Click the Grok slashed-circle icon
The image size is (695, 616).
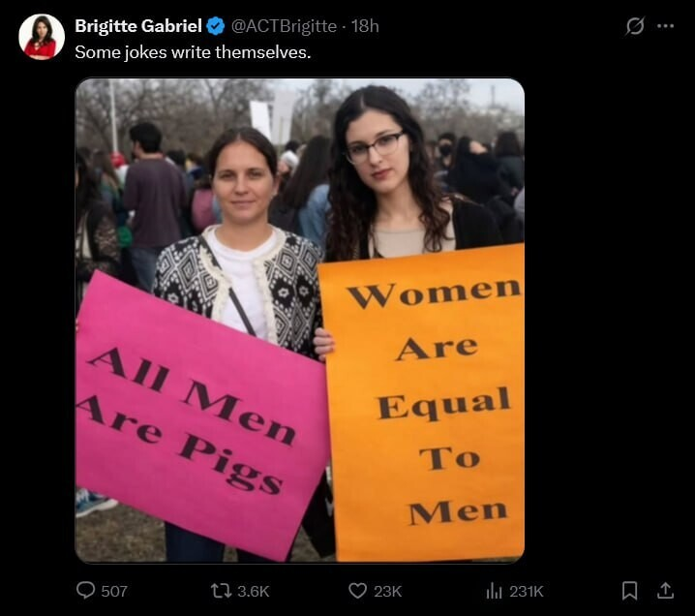[635, 26]
